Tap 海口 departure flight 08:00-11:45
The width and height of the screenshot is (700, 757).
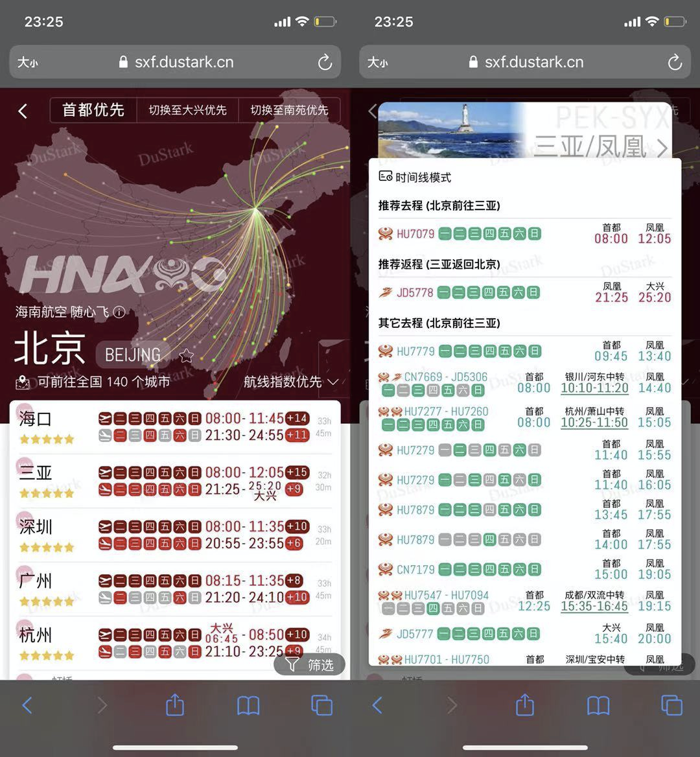[x=204, y=418]
